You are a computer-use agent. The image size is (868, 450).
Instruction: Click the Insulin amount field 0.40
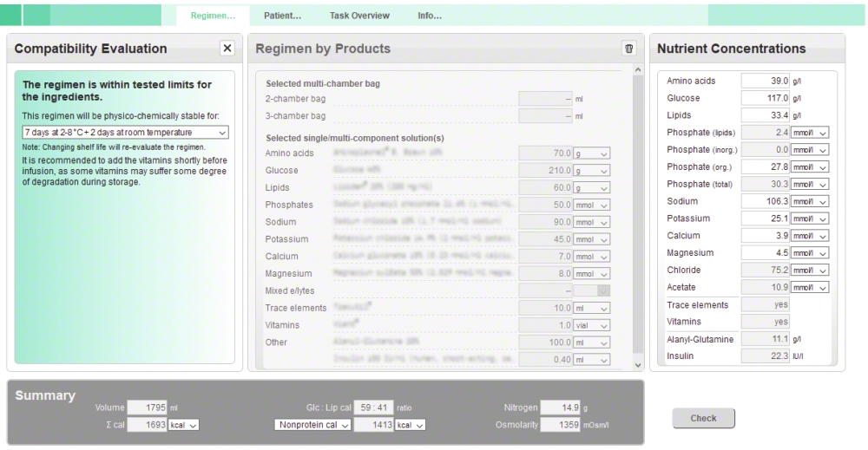point(545,359)
